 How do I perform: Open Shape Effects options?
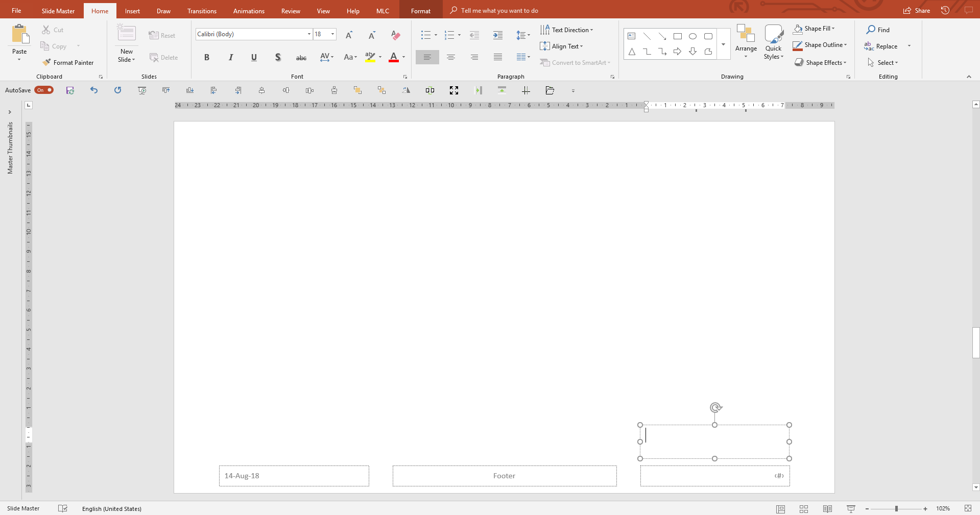(x=821, y=62)
